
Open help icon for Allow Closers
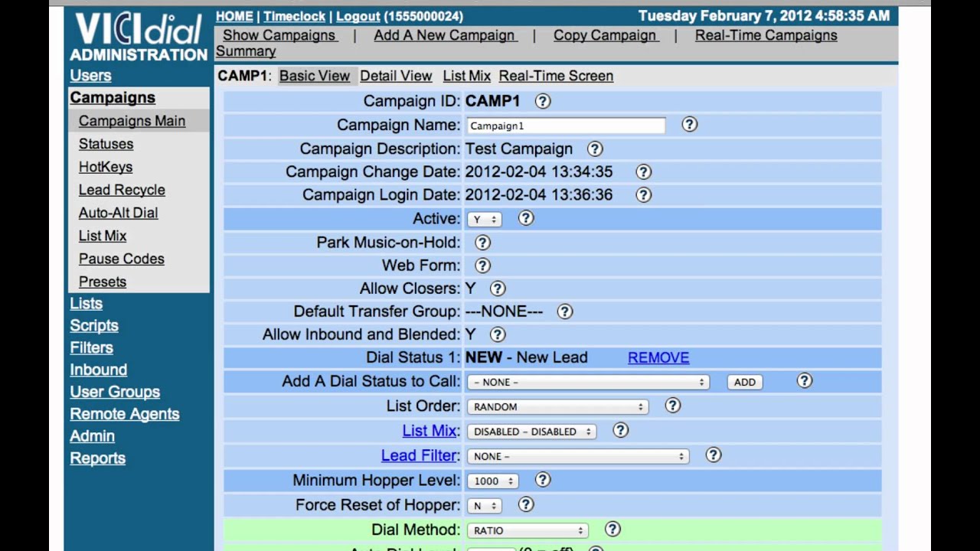coord(498,289)
